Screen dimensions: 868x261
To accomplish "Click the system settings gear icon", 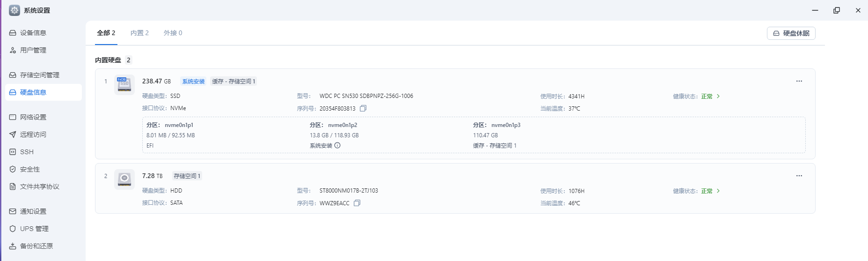I will click(x=15, y=10).
